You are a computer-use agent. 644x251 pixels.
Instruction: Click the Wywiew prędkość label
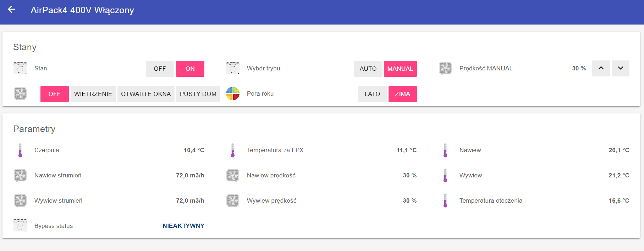272,201
